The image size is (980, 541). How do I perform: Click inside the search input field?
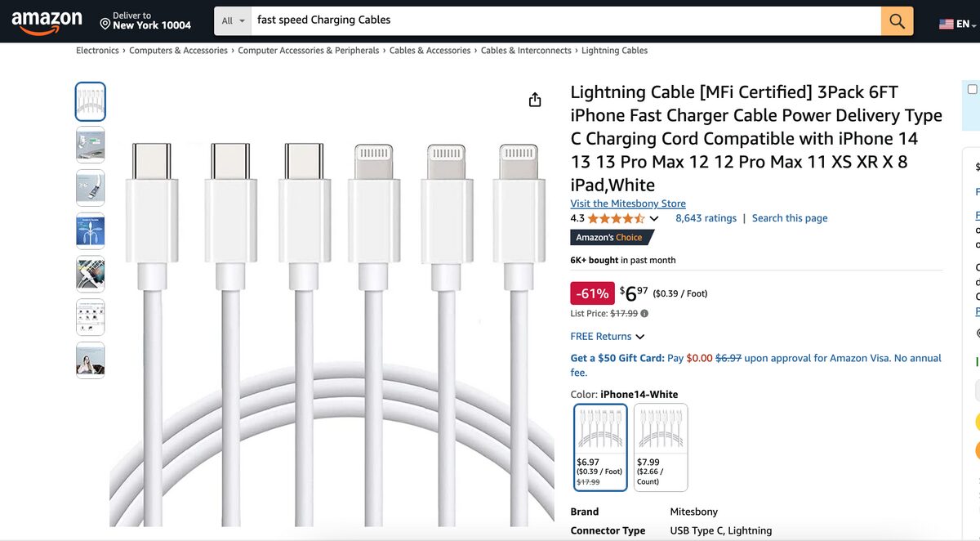(x=490, y=20)
